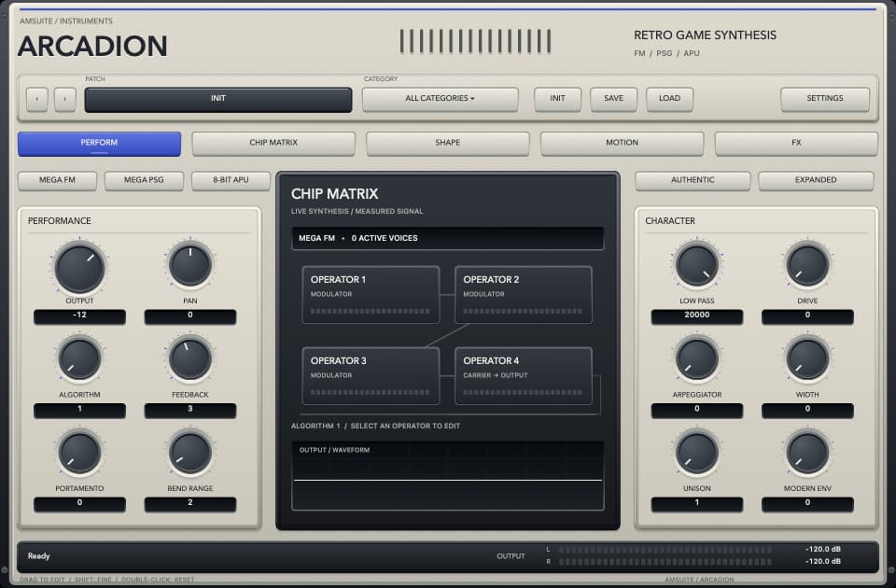
Task: Click the UNISON knob
Action: 697,452
